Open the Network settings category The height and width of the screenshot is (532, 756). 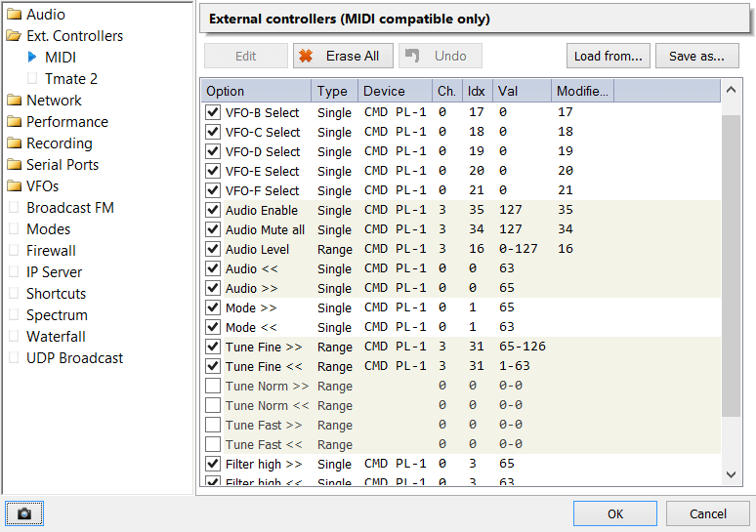(54, 101)
